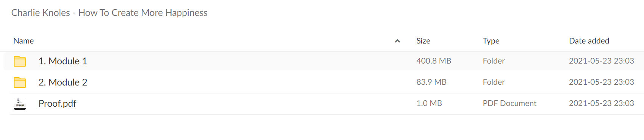This screenshot has height=140, width=644.
Task: Toggle sort order with Name arrow
Action: [397, 41]
